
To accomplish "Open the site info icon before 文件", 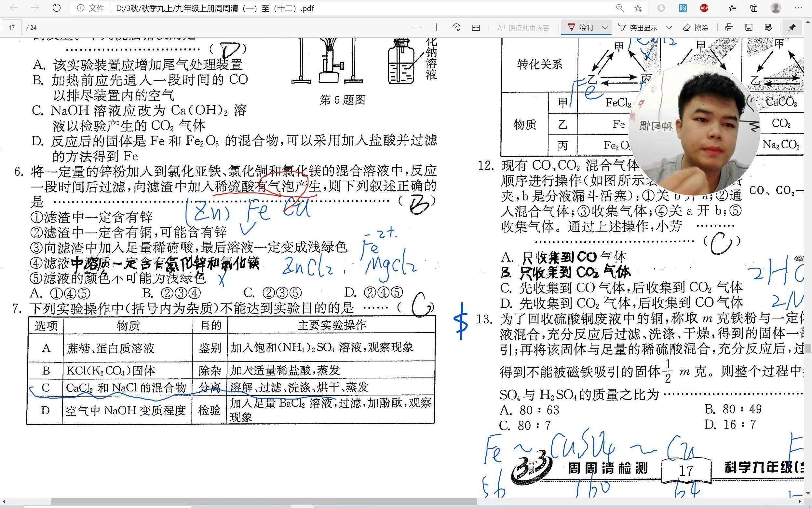I will point(81,8).
